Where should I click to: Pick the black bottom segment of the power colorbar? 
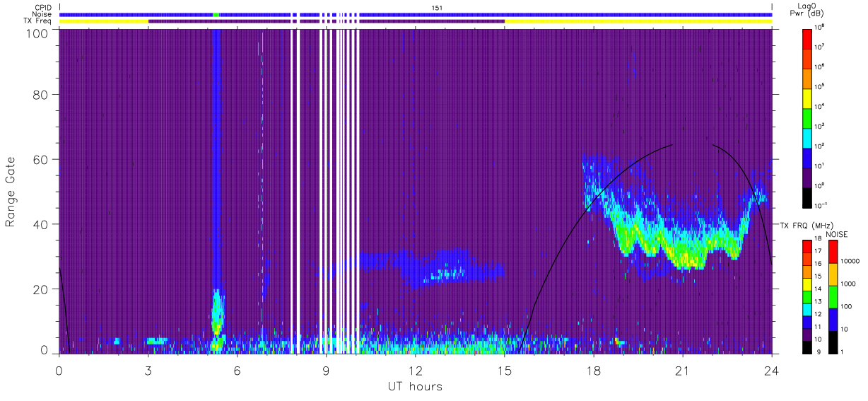(x=807, y=197)
